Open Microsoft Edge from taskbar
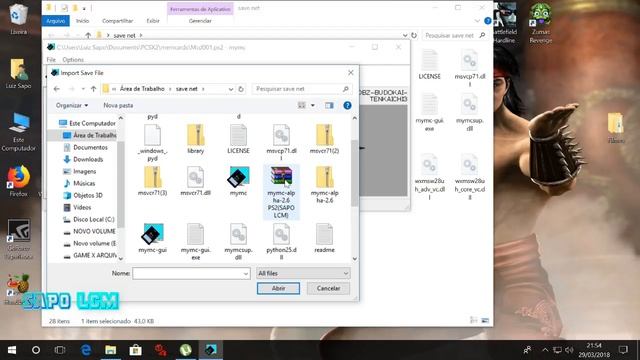The width and height of the screenshot is (640, 360). [x=86, y=350]
